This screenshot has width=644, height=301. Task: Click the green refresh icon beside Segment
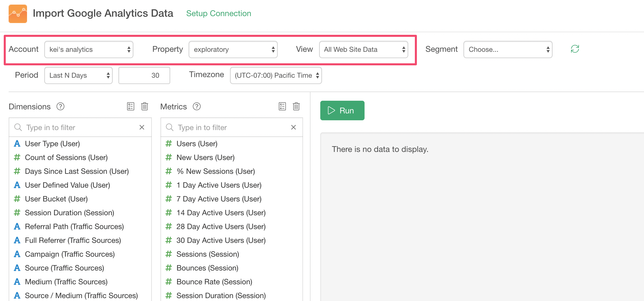[x=575, y=49]
